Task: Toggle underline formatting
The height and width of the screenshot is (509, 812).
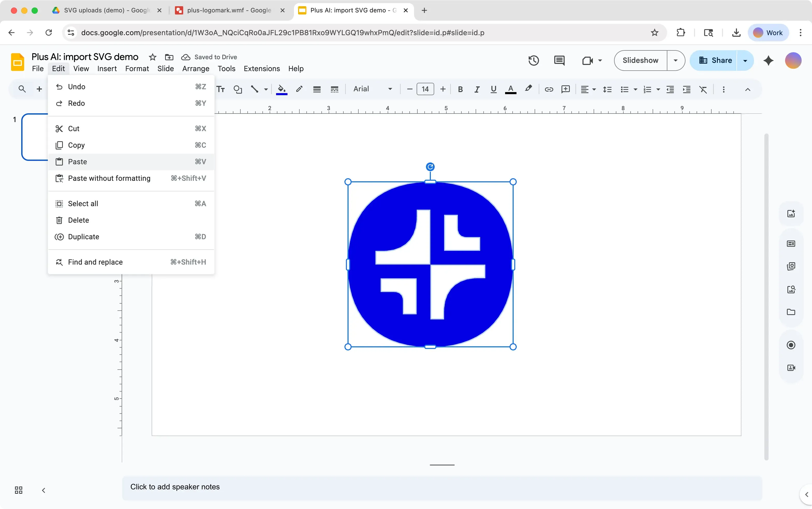Action: (x=493, y=89)
